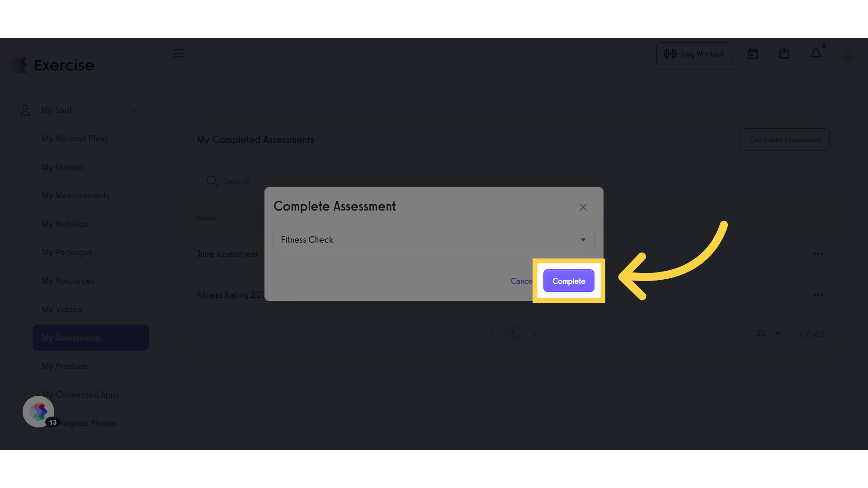Open the calendar icon in top bar
Image resolution: width=868 pixels, height=488 pixels.
[x=753, y=54]
